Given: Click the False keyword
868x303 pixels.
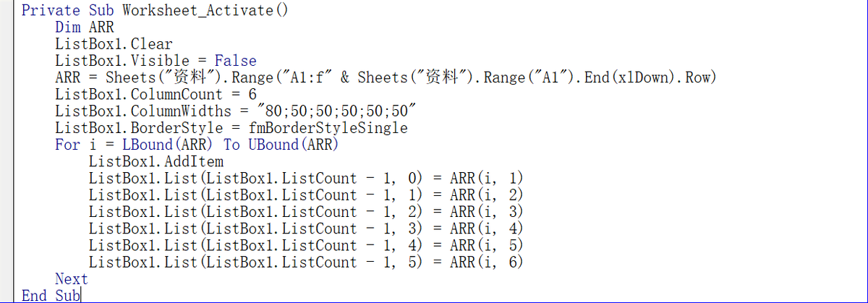Looking at the screenshot, I should 235,61.
